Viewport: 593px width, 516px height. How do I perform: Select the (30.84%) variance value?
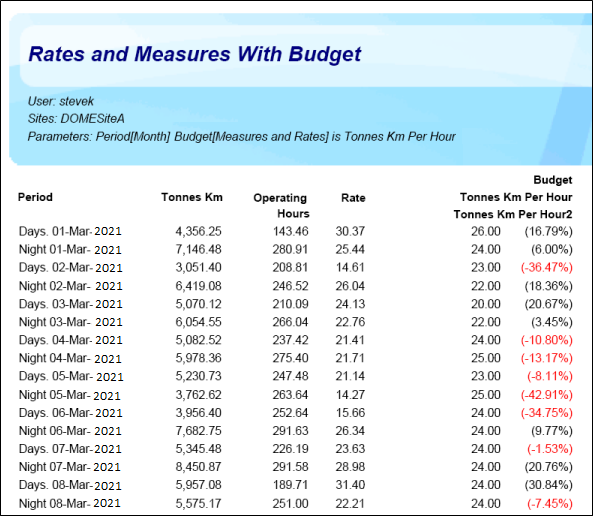(548, 485)
